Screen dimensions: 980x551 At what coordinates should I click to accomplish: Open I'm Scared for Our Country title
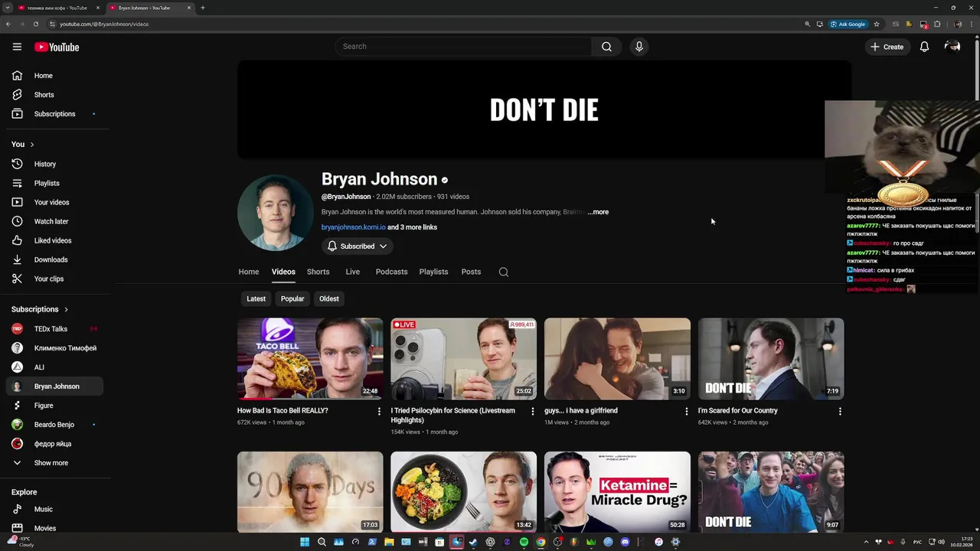(x=737, y=411)
